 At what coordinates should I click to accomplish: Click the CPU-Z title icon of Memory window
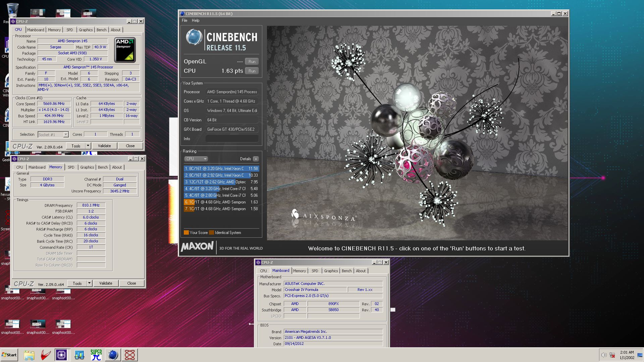point(14,159)
